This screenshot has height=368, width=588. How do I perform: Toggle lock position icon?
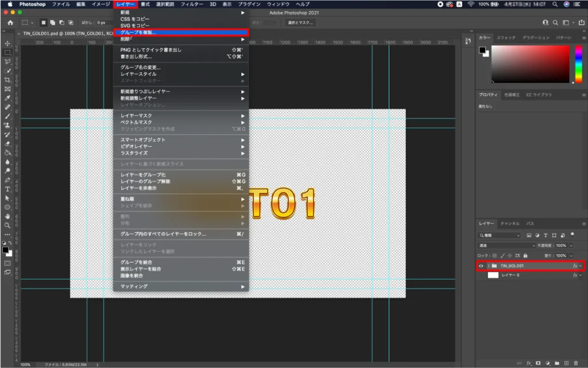tap(510, 256)
